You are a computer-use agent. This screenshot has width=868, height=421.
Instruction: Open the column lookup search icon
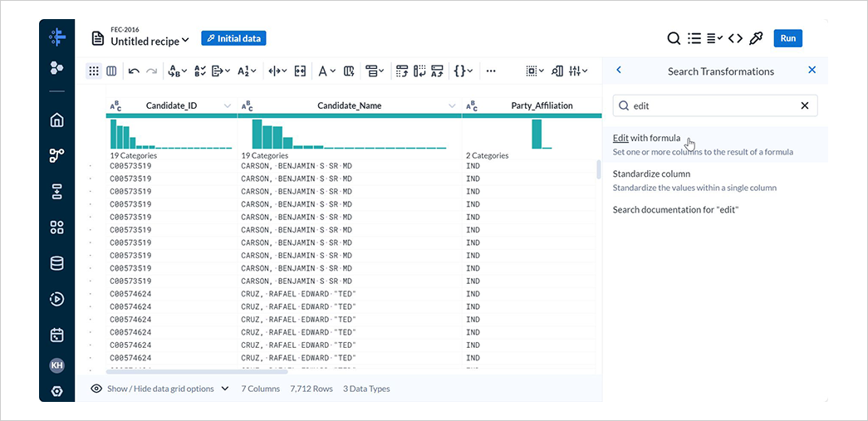pyautogui.click(x=557, y=71)
